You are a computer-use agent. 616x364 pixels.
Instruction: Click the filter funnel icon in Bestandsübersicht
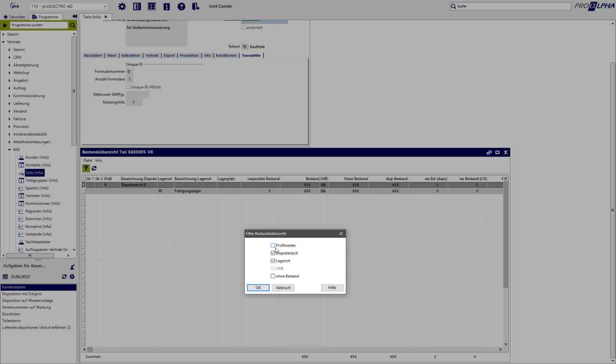point(86,168)
